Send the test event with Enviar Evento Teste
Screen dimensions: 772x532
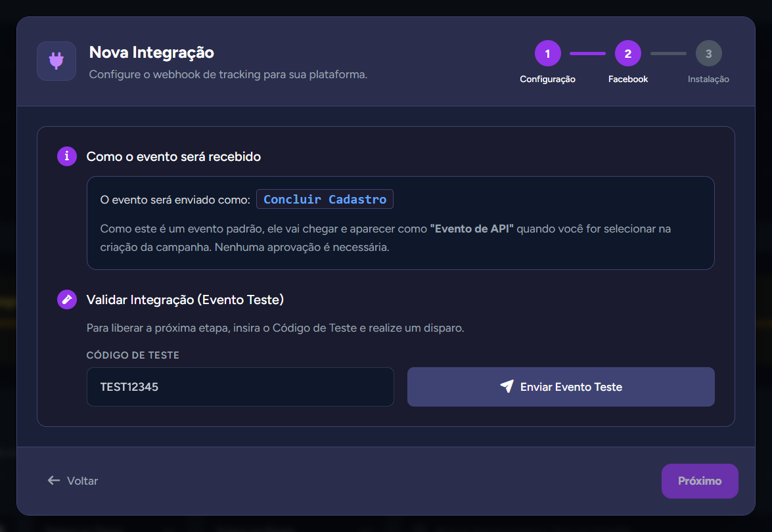pos(561,387)
